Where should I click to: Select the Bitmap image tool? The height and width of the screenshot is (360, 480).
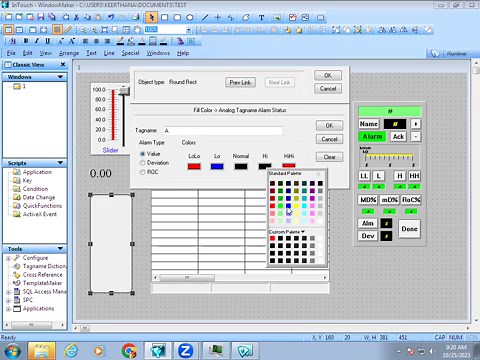(x=277, y=17)
